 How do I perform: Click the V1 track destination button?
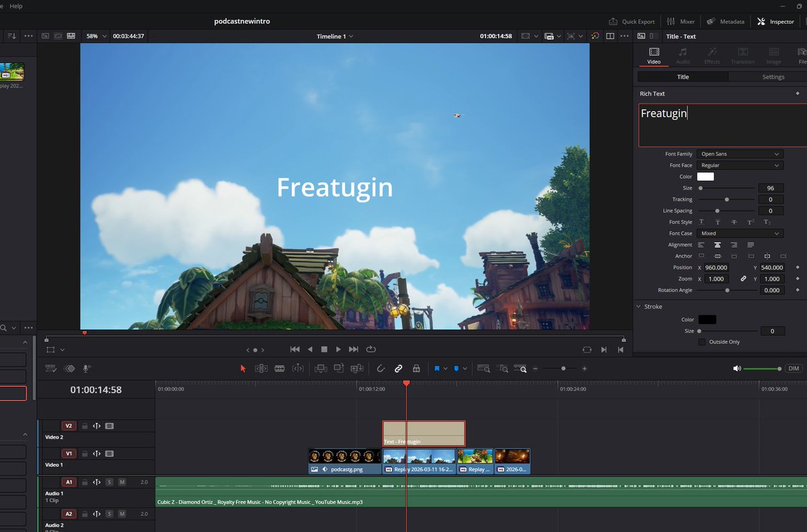tap(69, 454)
